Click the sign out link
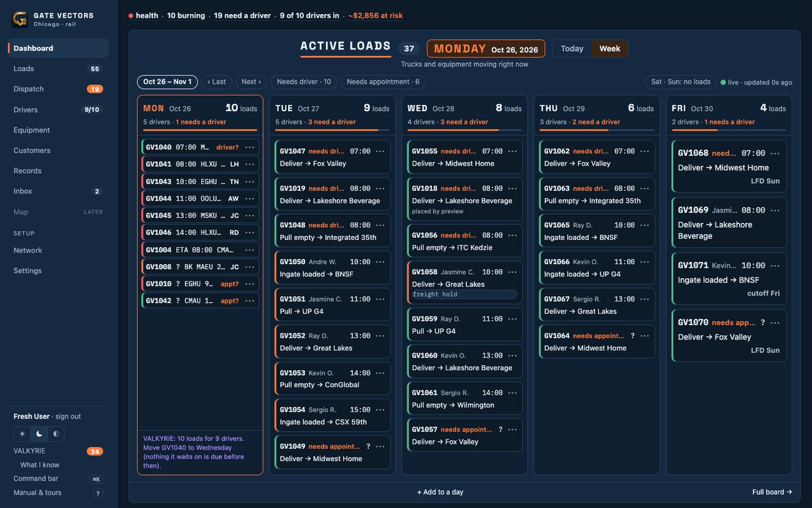 (x=68, y=417)
